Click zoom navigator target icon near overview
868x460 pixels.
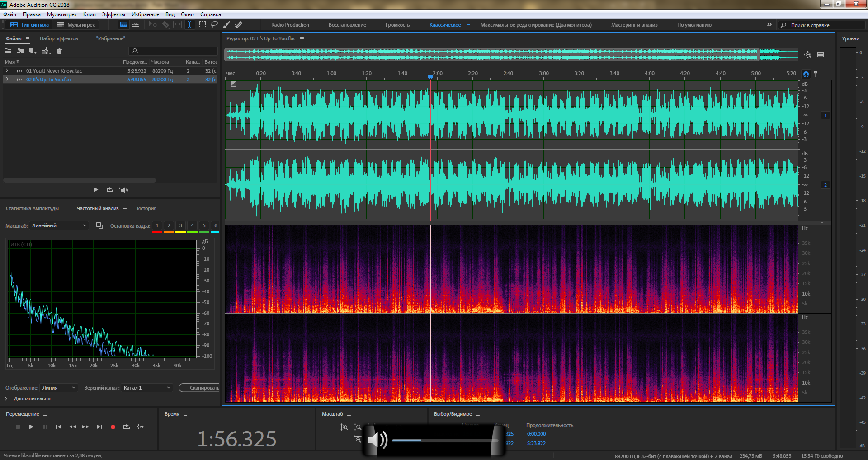[808, 55]
